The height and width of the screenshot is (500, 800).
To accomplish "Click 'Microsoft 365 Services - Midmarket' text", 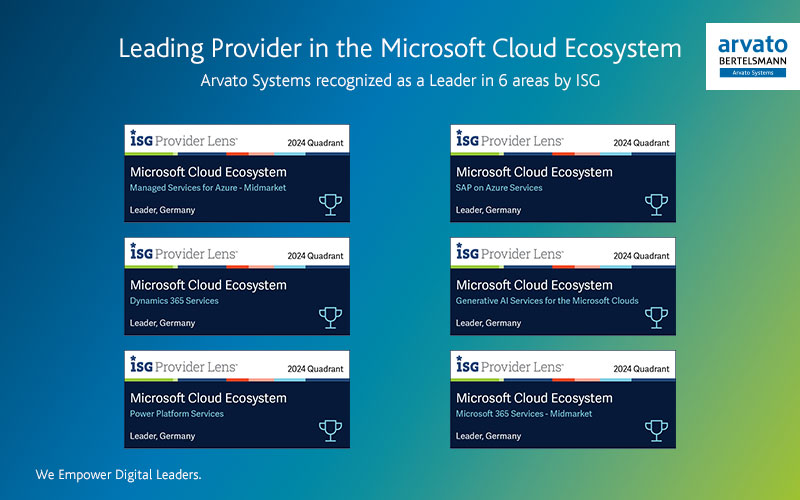I will pyautogui.click(x=524, y=414).
